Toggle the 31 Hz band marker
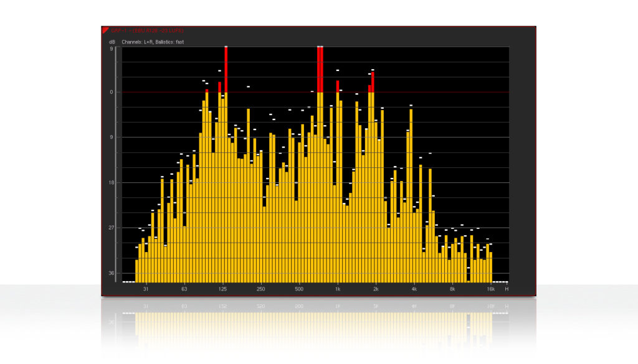 tap(145, 289)
